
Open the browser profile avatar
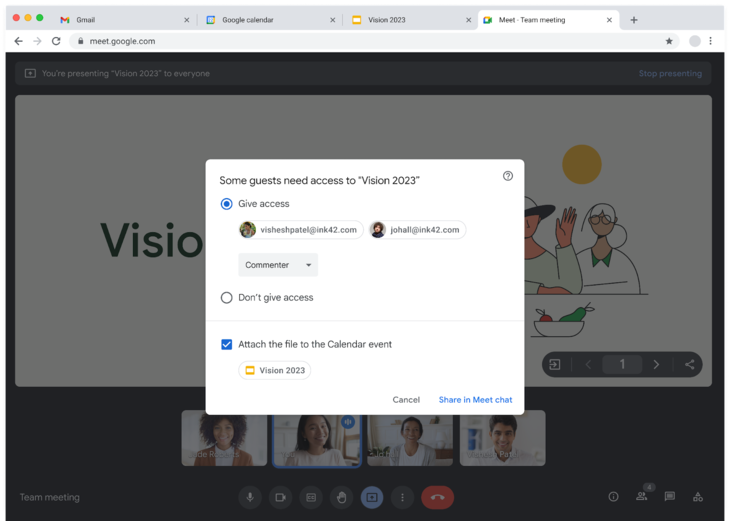click(695, 41)
